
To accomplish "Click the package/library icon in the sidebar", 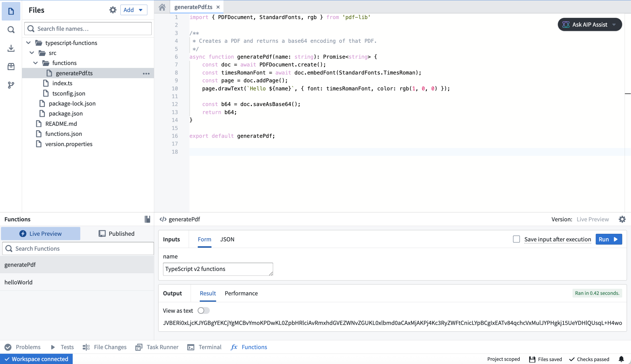I will click(11, 67).
